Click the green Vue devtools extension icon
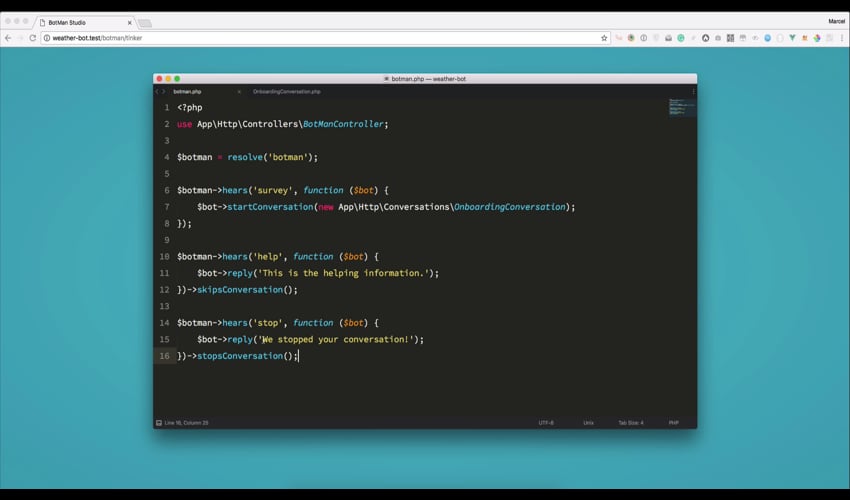Screen dimensions: 850x500 (793, 38)
